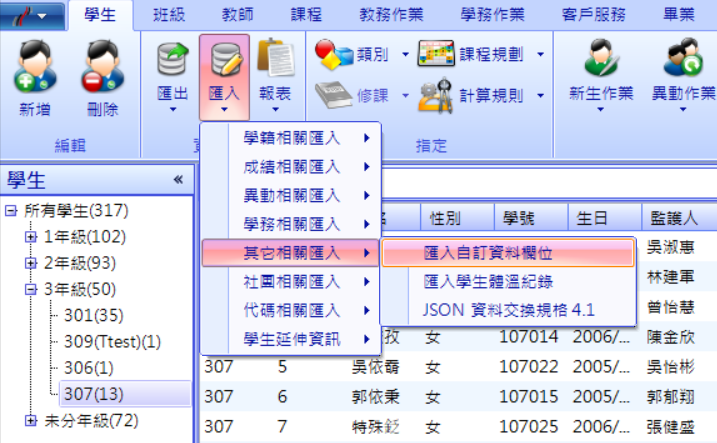
Task: Open the 學生延伸資訊 submenu
Action: click(x=291, y=339)
